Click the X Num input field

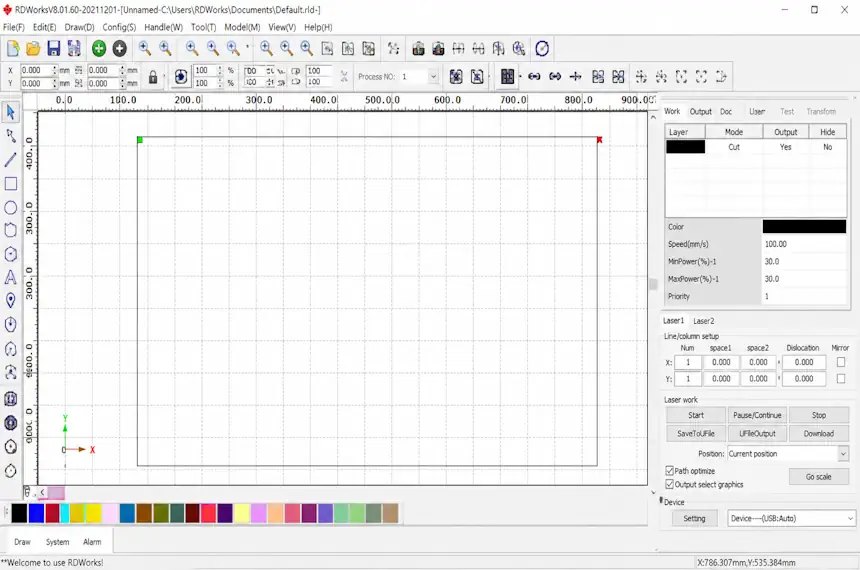tap(688, 362)
